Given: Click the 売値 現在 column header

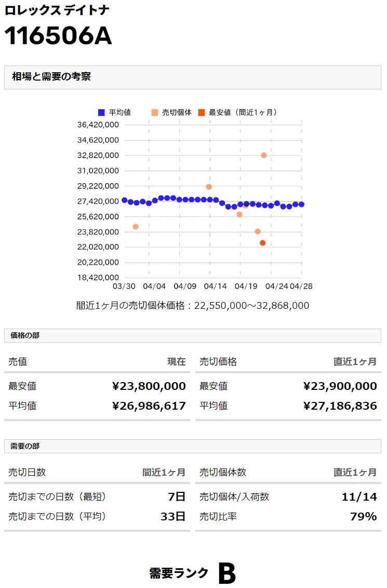Looking at the screenshot, I should point(97,362).
